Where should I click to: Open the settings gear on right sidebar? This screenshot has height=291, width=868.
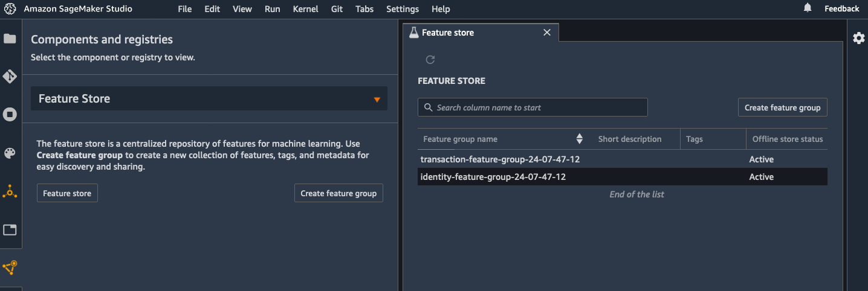pyautogui.click(x=858, y=38)
